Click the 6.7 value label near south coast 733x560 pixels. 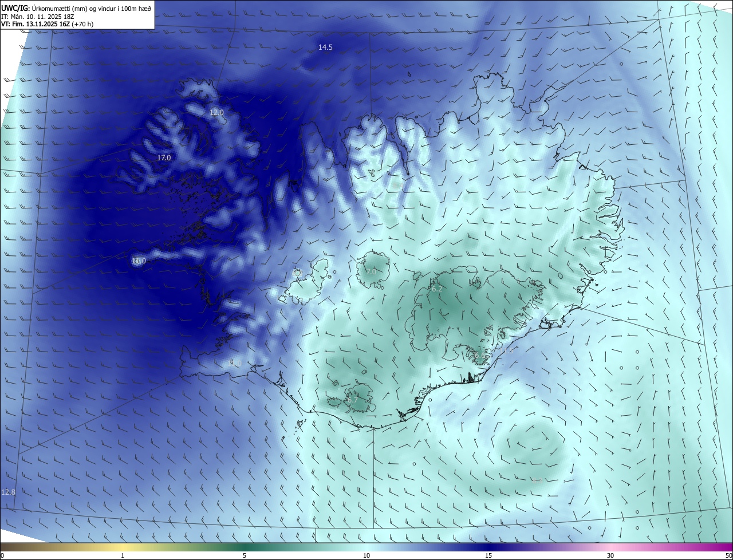pyautogui.click(x=352, y=400)
